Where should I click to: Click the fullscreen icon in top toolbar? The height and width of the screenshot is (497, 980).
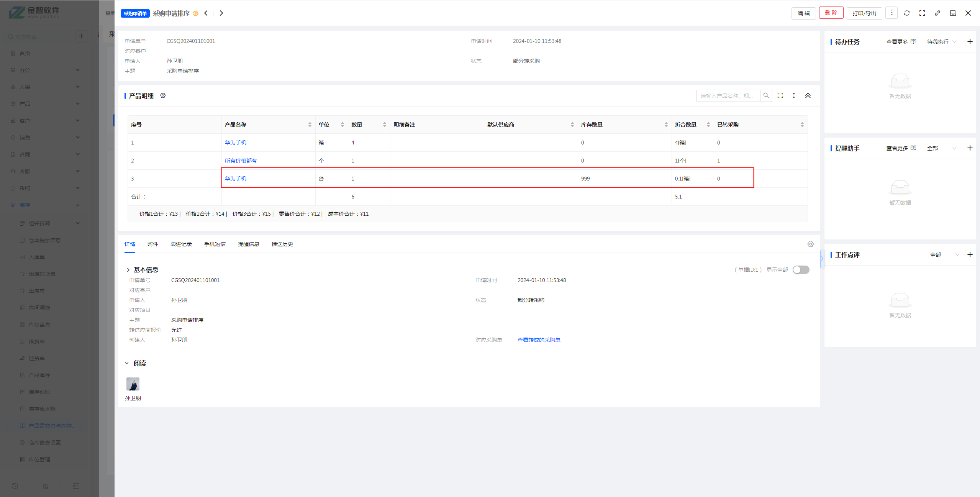click(x=922, y=13)
